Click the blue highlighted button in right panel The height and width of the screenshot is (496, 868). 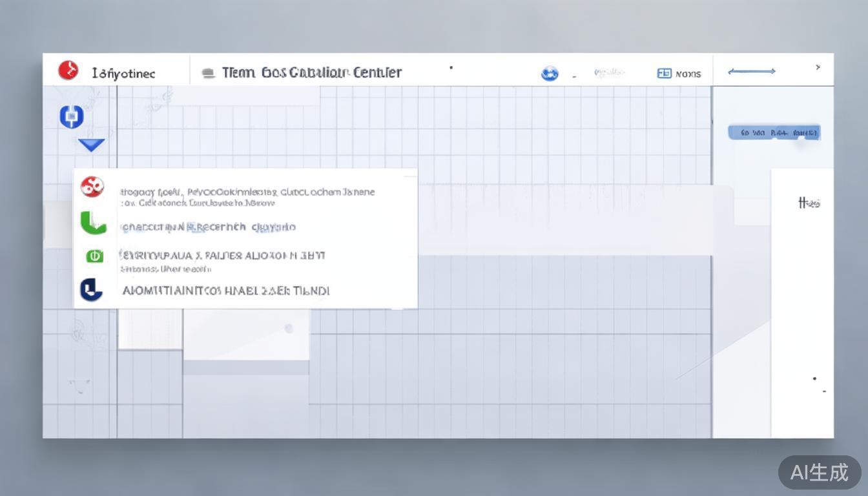[x=774, y=133]
